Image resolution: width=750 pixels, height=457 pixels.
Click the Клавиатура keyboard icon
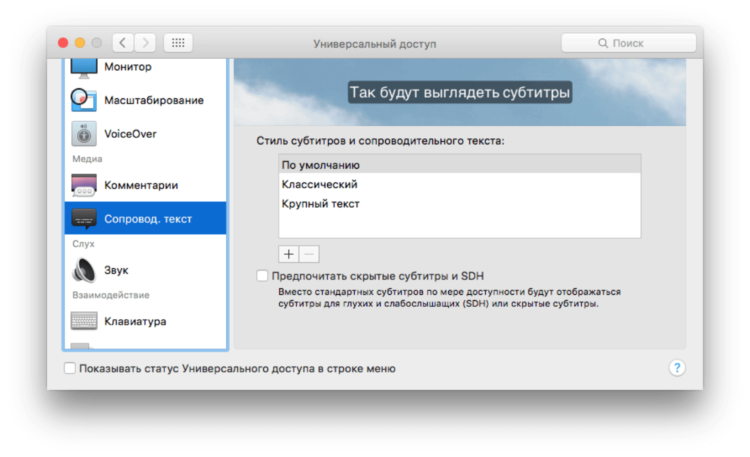coord(84,321)
